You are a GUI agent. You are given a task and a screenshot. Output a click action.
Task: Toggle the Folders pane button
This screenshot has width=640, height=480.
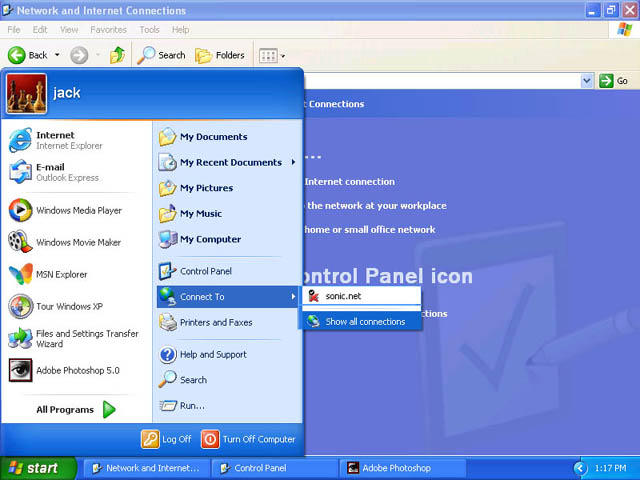(220, 55)
